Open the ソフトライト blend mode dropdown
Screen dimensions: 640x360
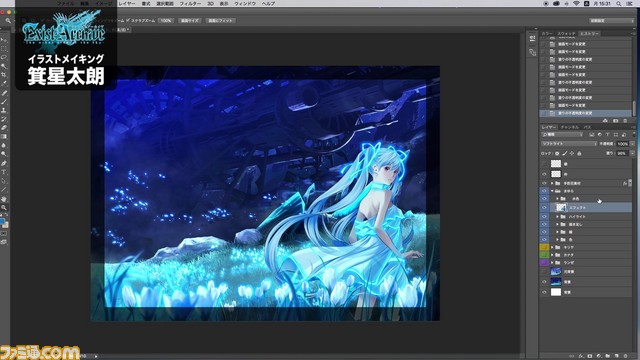click(569, 144)
